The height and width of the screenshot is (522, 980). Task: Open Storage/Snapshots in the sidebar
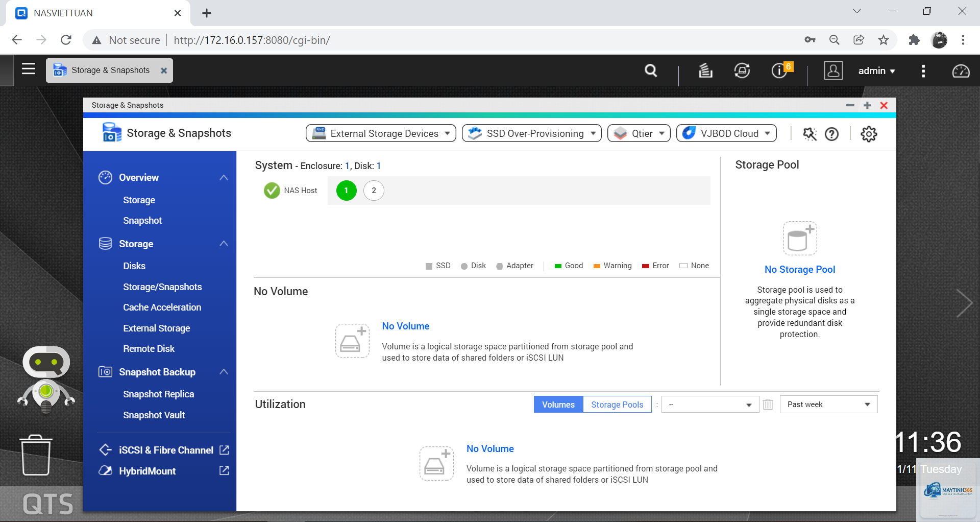click(162, 287)
